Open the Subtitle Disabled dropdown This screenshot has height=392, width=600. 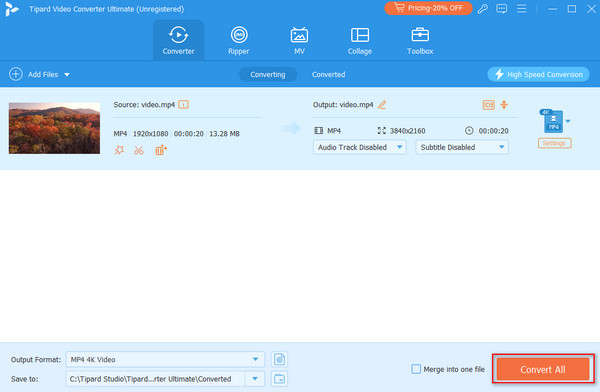462,147
